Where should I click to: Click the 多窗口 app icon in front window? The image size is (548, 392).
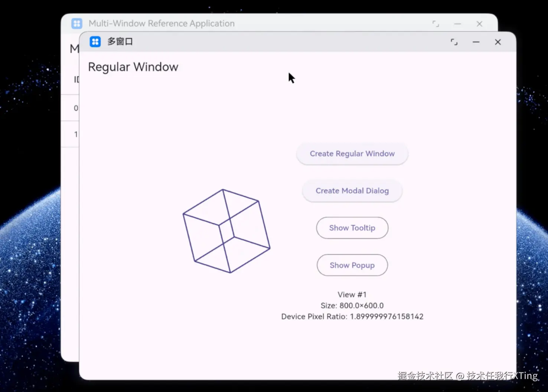click(x=95, y=42)
